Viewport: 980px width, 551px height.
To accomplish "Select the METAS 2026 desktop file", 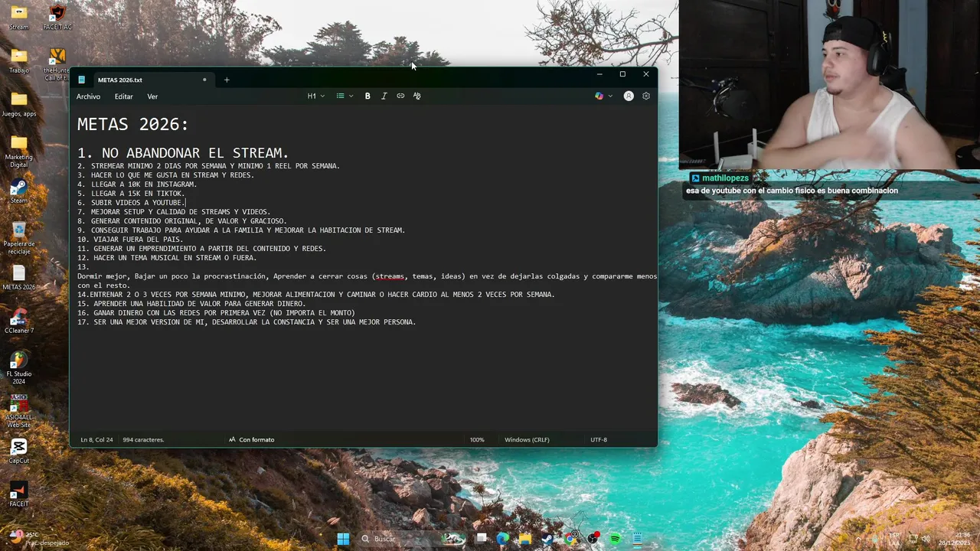I will coord(19,278).
